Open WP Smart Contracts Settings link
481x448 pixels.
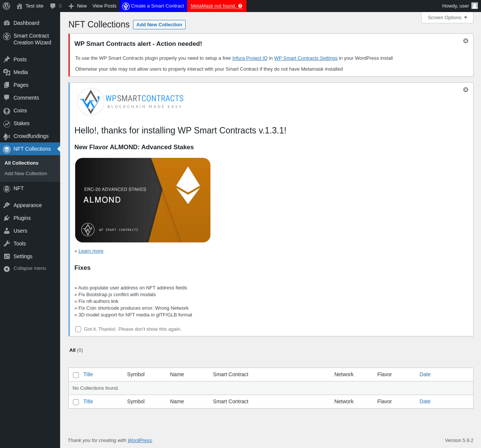point(306,58)
